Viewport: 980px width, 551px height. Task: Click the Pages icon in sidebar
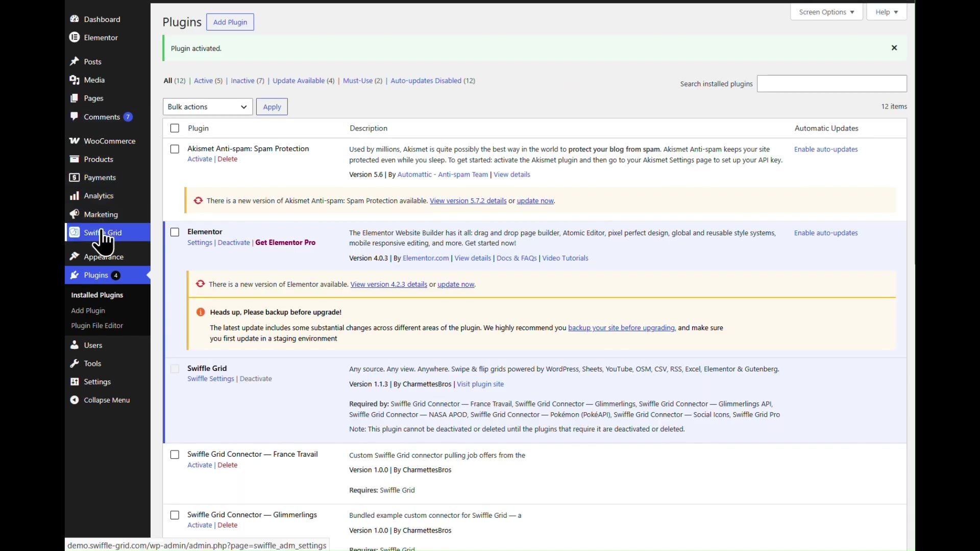(x=75, y=98)
